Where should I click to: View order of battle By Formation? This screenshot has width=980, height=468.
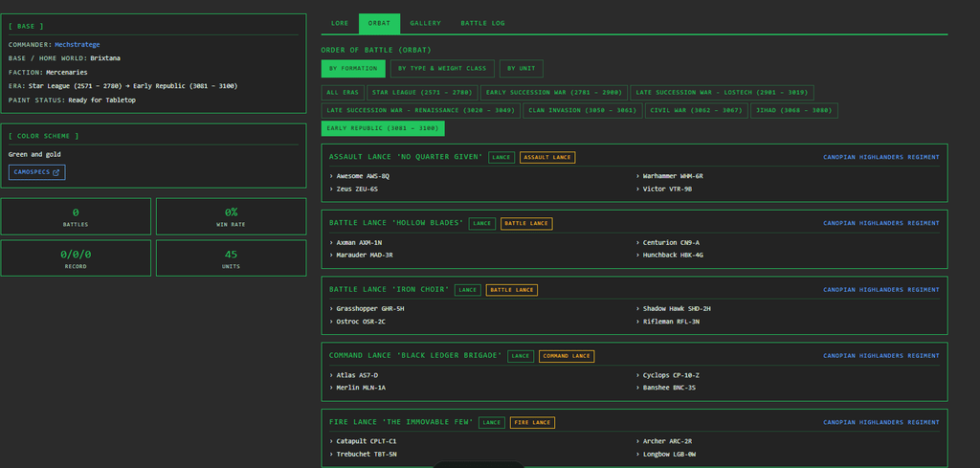coord(353,69)
